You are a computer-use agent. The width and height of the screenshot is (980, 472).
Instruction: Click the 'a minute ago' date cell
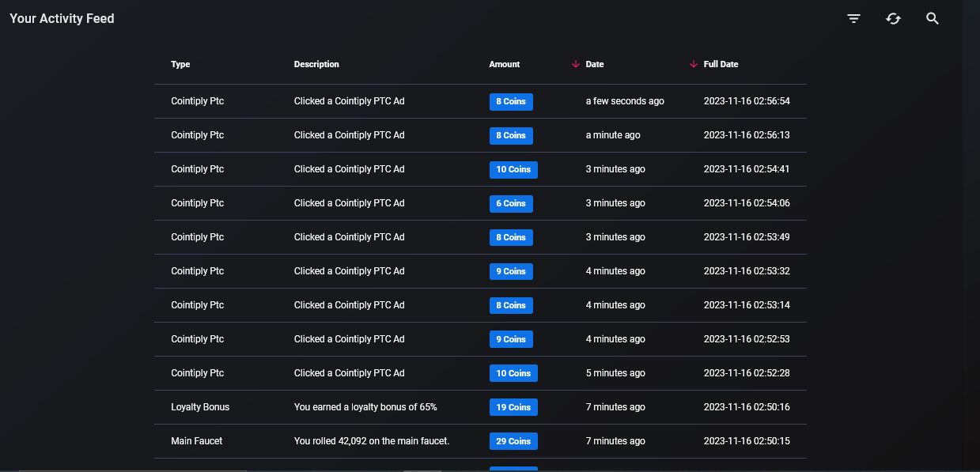(x=613, y=135)
